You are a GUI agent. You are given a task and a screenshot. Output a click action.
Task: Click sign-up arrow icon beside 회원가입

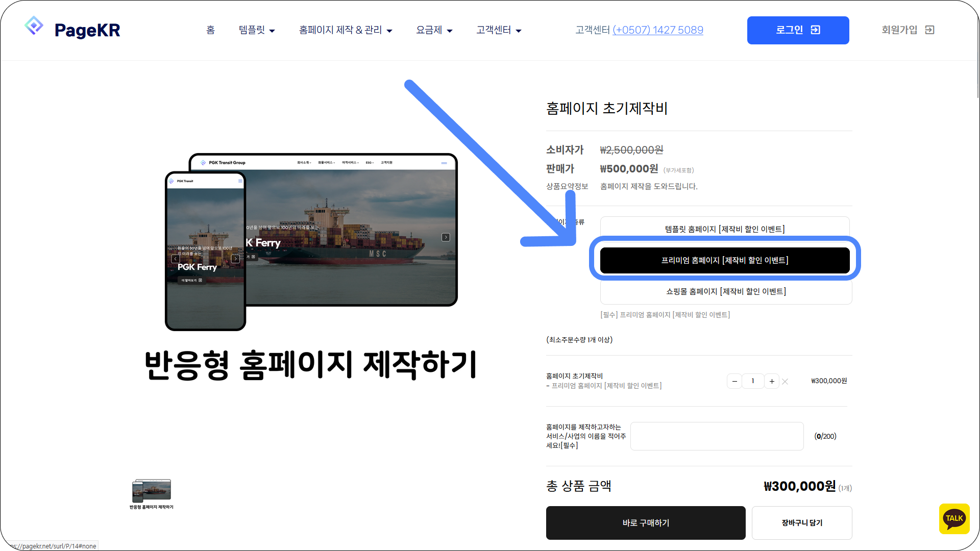(929, 30)
